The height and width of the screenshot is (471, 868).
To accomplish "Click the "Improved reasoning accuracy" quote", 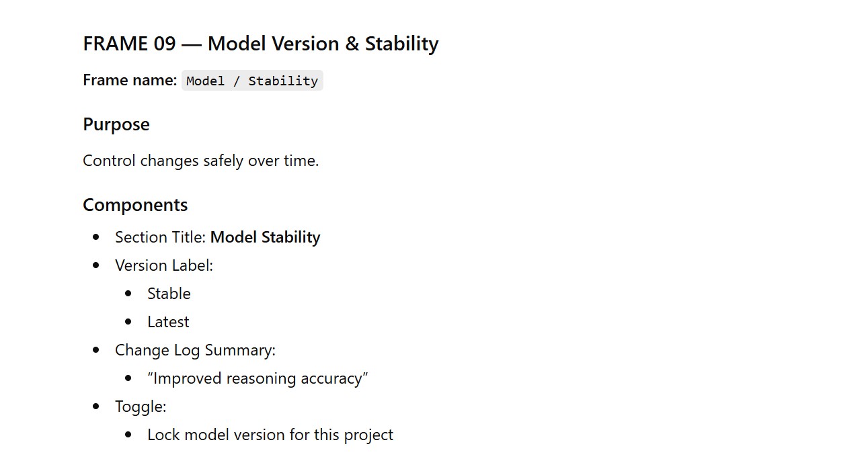I will coord(258,378).
